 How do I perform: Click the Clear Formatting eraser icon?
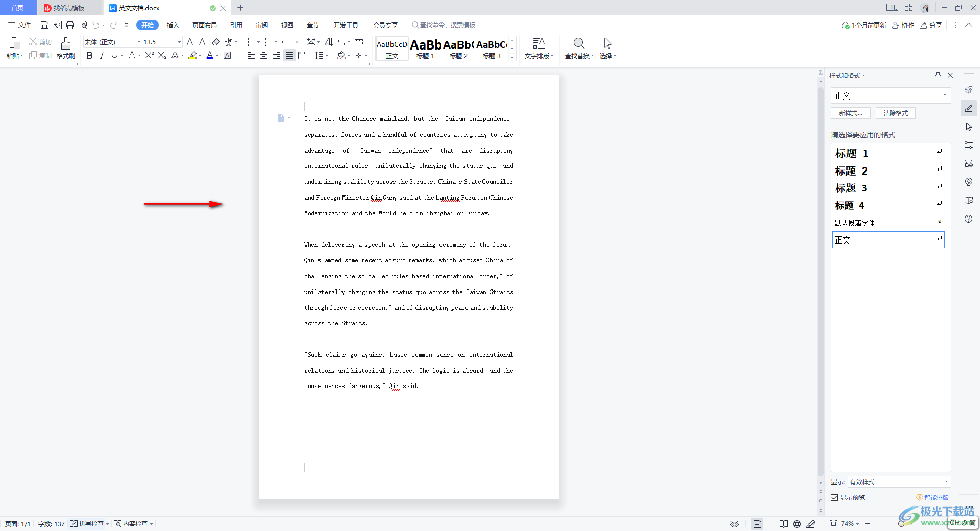[x=216, y=42]
